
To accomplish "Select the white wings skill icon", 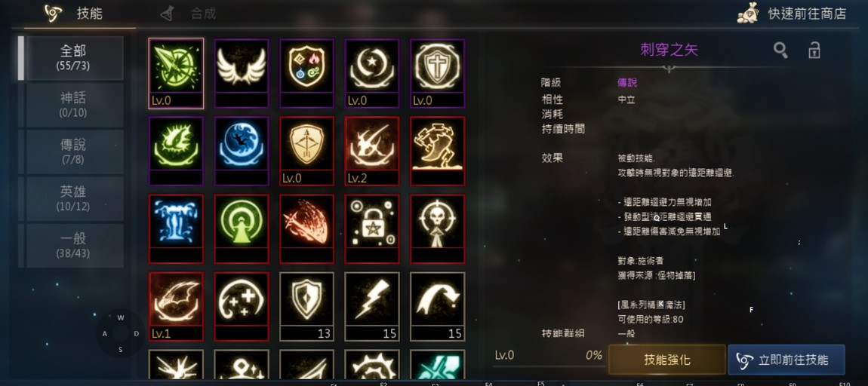I will coord(242,73).
